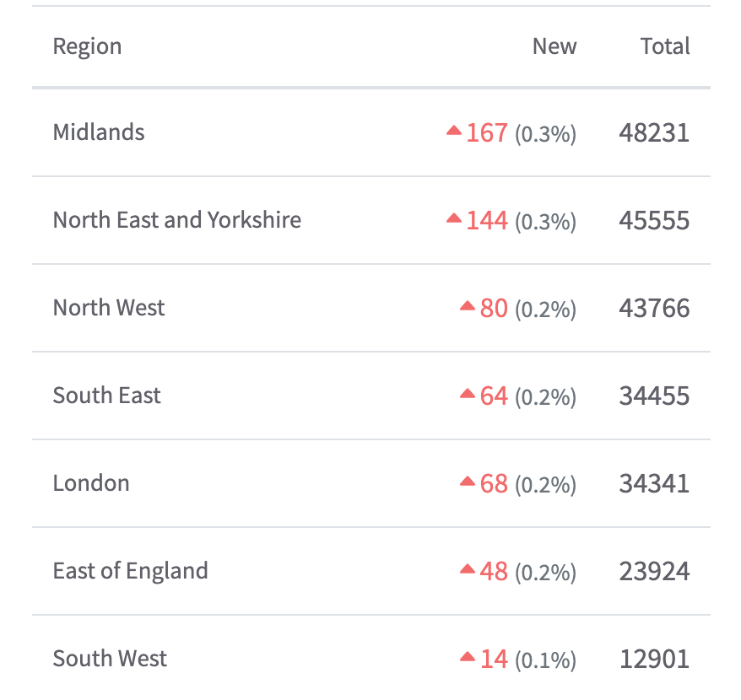Click the South West region name
Screen dimensions: 741x700
coord(111,659)
